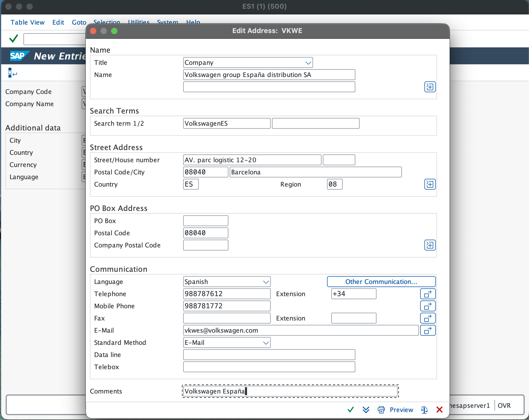This screenshot has height=420, width=529.
Task: Click the E-Mail field vkwes@volkswagen.com
Action: [301, 330]
